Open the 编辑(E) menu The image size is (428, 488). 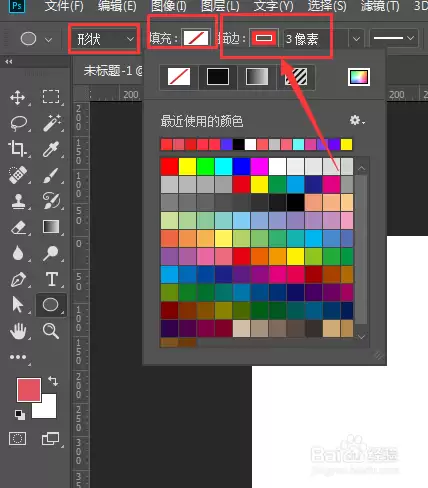117,6
